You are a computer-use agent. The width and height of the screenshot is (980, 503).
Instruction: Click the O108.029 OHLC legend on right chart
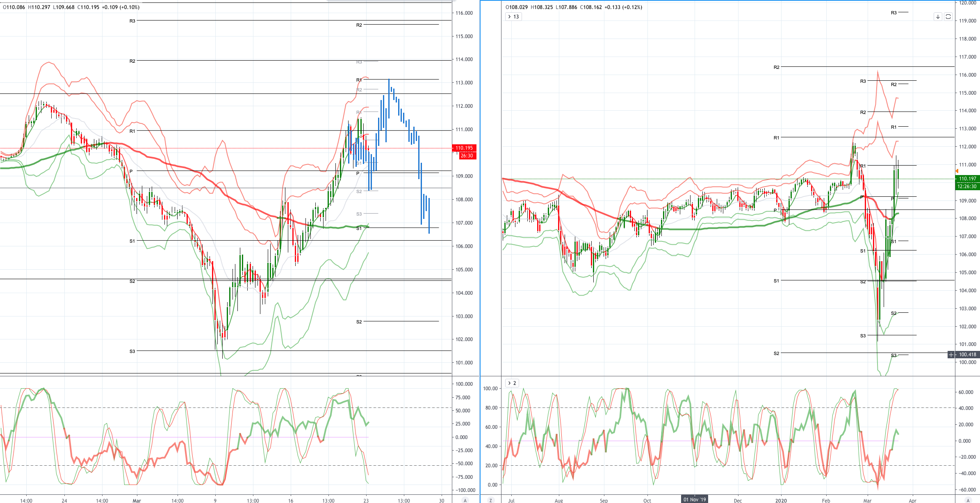pyautogui.click(x=517, y=7)
